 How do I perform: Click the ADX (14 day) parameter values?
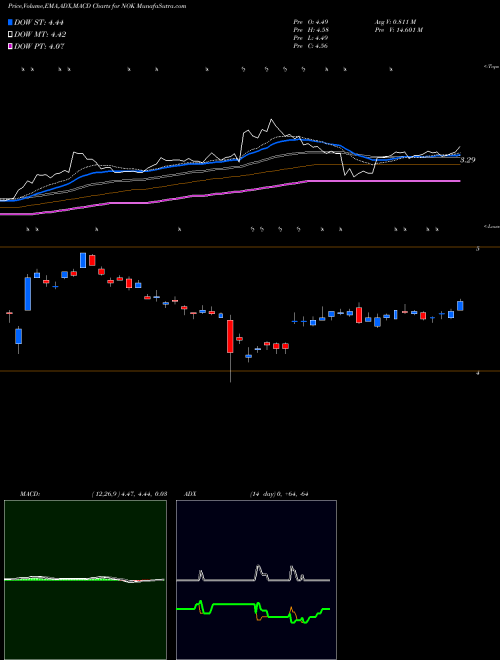pos(277,494)
